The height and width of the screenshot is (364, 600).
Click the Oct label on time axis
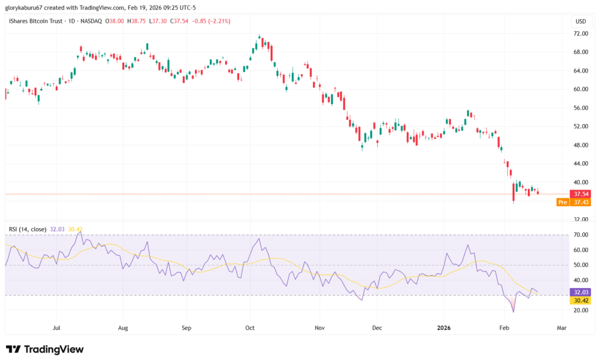[250, 328]
